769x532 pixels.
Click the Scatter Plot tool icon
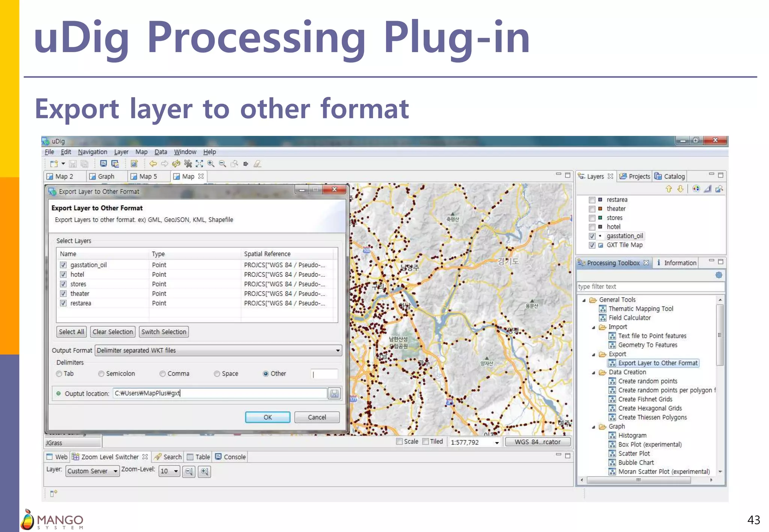(612, 454)
